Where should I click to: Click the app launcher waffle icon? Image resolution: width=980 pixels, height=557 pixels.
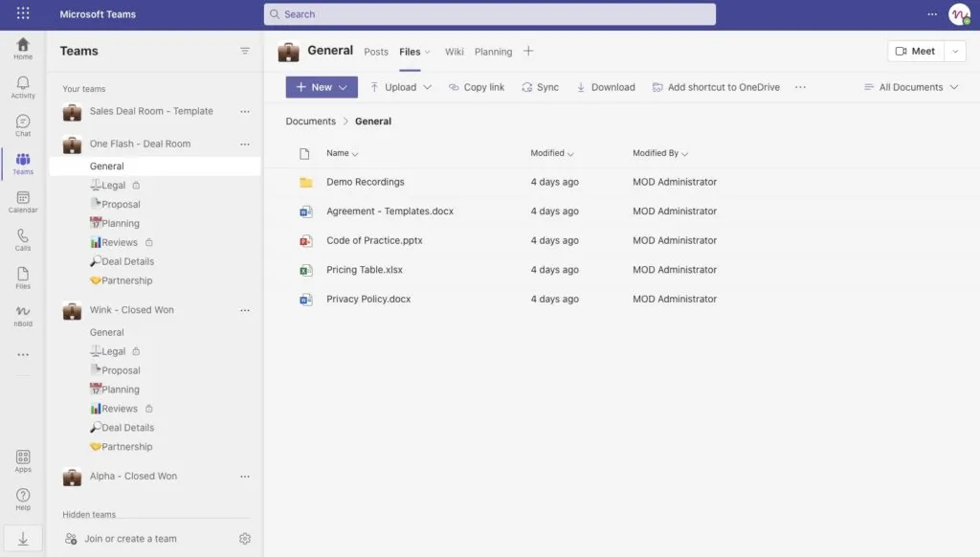(23, 13)
